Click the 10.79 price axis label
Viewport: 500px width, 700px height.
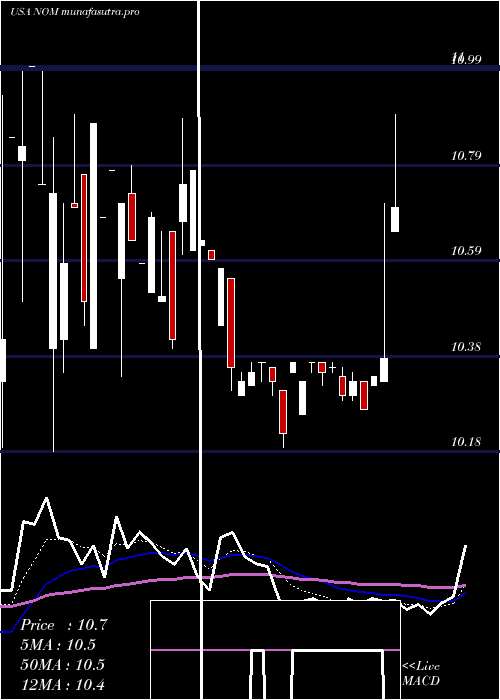point(466,156)
